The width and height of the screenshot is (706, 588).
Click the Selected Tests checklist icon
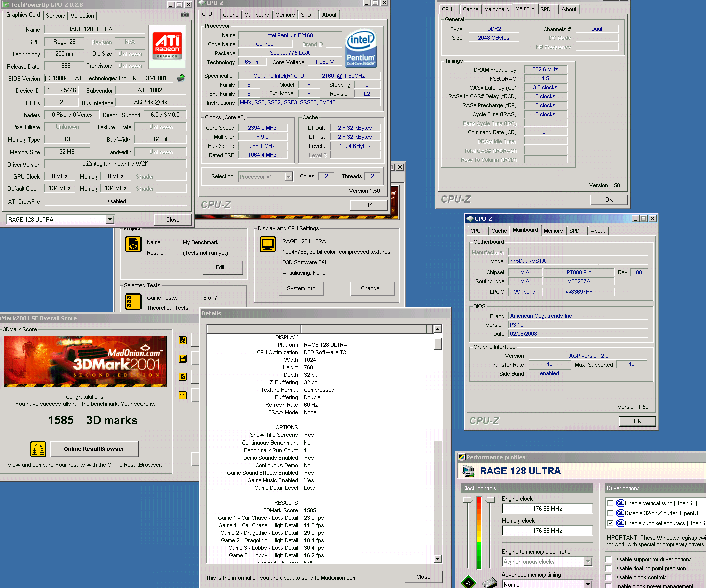pos(133,301)
